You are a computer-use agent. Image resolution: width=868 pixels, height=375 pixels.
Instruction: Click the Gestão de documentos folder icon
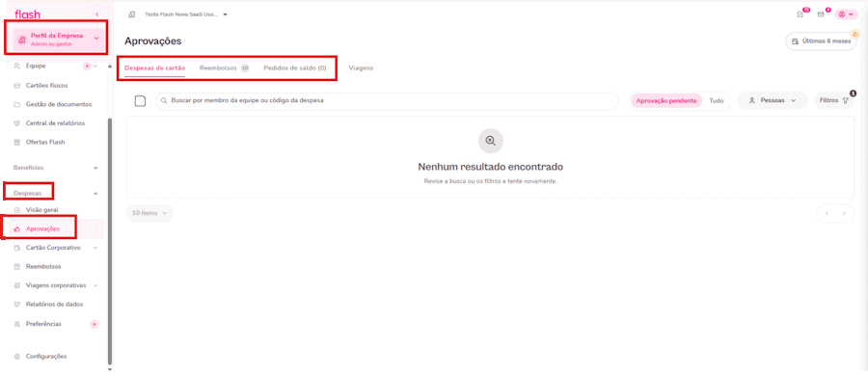16,104
